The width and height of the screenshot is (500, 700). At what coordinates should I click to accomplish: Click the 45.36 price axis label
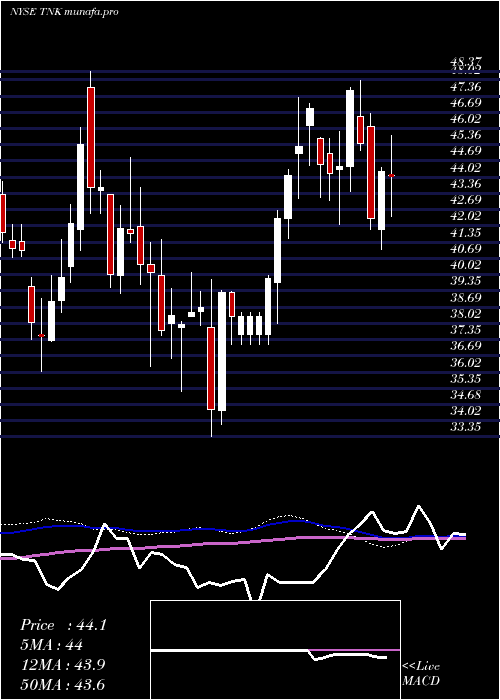click(466, 135)
